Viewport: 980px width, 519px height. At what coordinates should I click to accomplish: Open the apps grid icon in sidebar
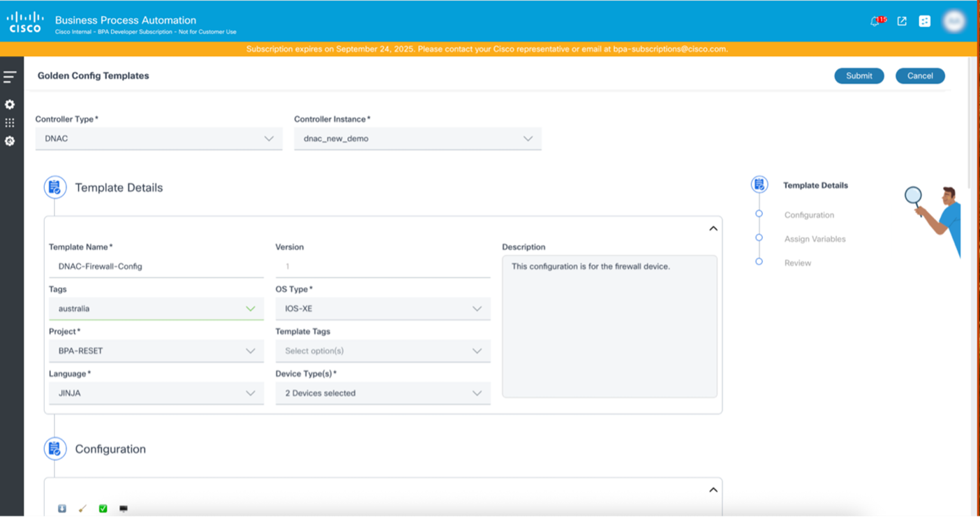pos(10,123)
